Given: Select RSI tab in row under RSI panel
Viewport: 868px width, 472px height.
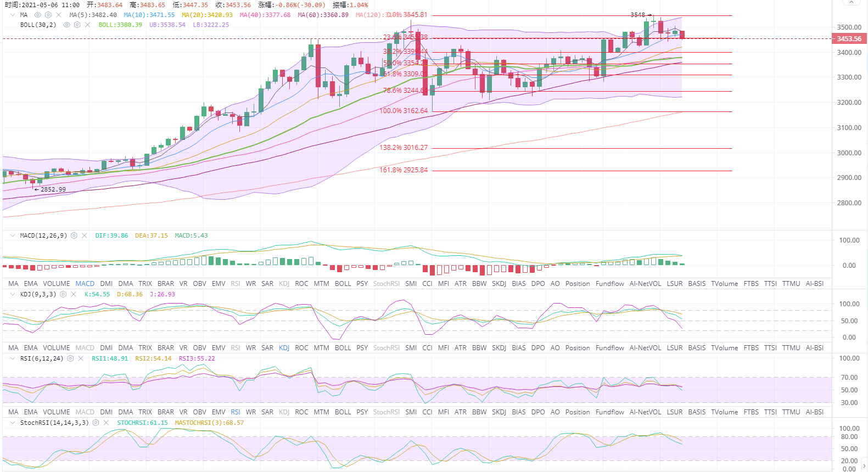Looking at the screenshot, I should 236,412.
